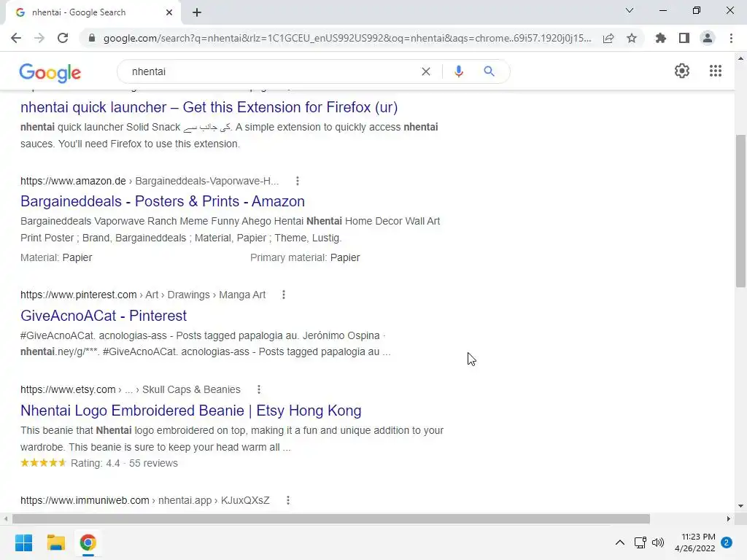Open the clock showing 11:23 PM
This screenshot has width=747, height=560.
695,542
